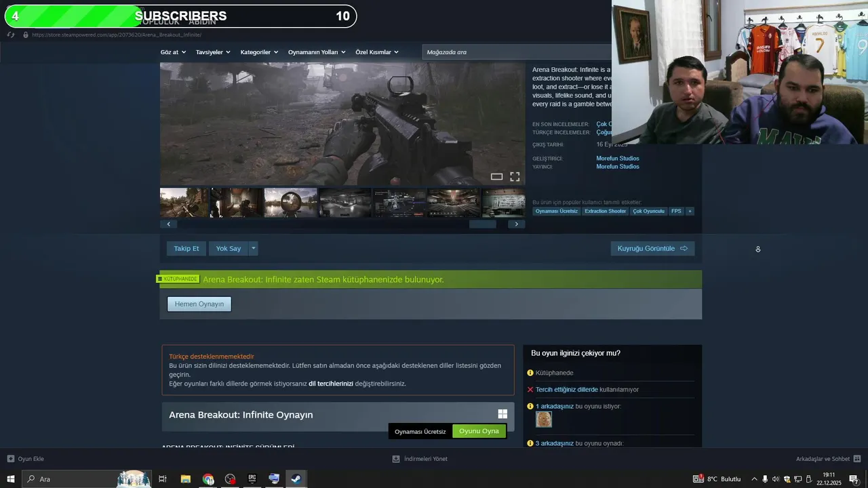
Task: Open the Morefun Studios publisher link
Action: 618,167
